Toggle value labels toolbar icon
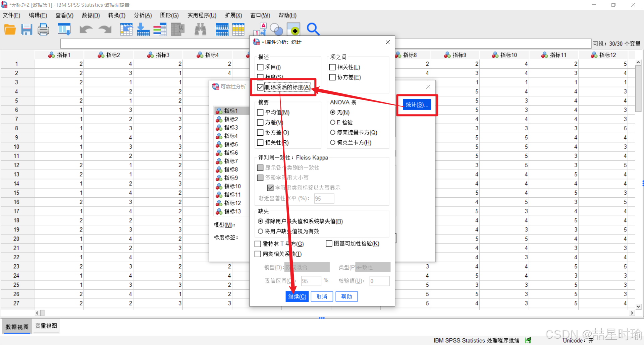Image resolution: width=644 pixels, height=345 pixels. click(260, 29)
